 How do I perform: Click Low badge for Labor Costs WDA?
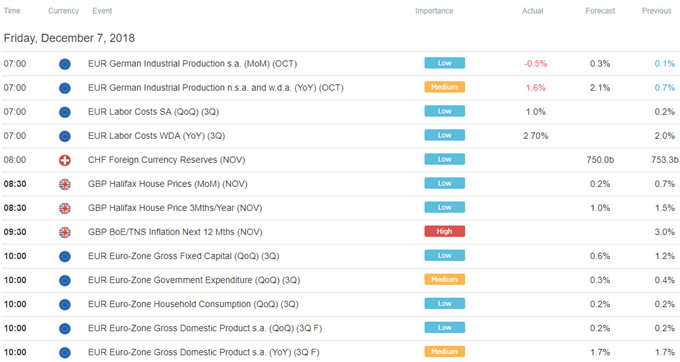pos(445,135)
